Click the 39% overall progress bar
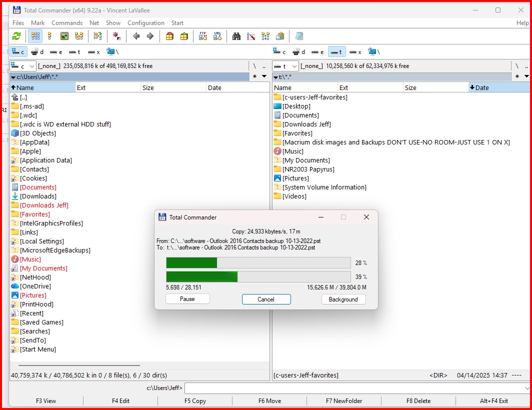 point(258,276)
